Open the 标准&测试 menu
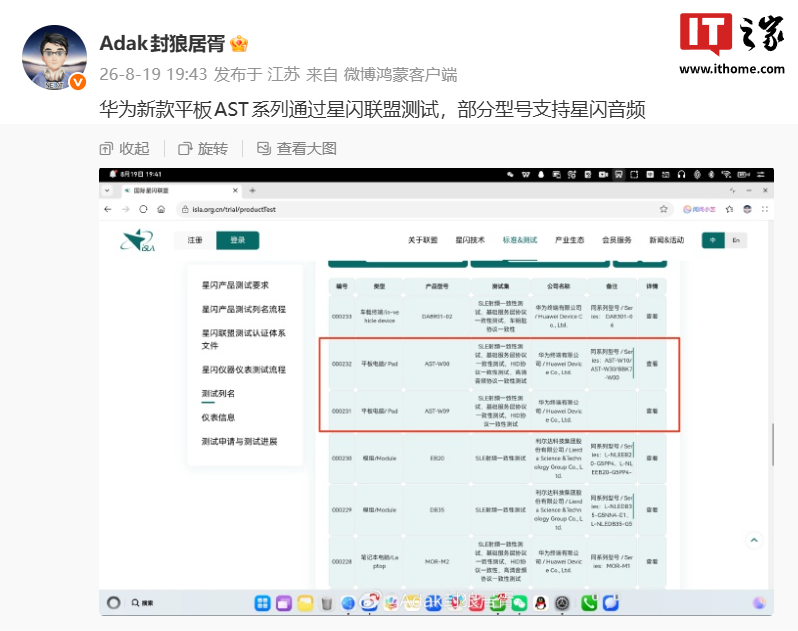Screen dimensions: 798x631 520,240
